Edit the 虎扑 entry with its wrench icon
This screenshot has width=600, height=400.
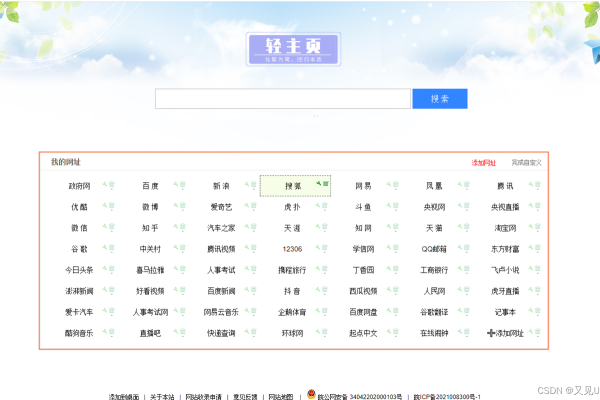coord(318,206)
